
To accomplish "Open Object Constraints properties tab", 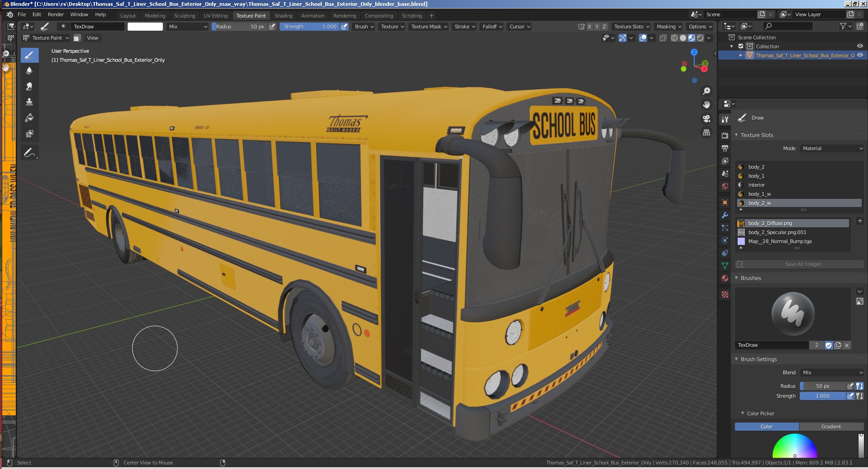I will [725, 253].
